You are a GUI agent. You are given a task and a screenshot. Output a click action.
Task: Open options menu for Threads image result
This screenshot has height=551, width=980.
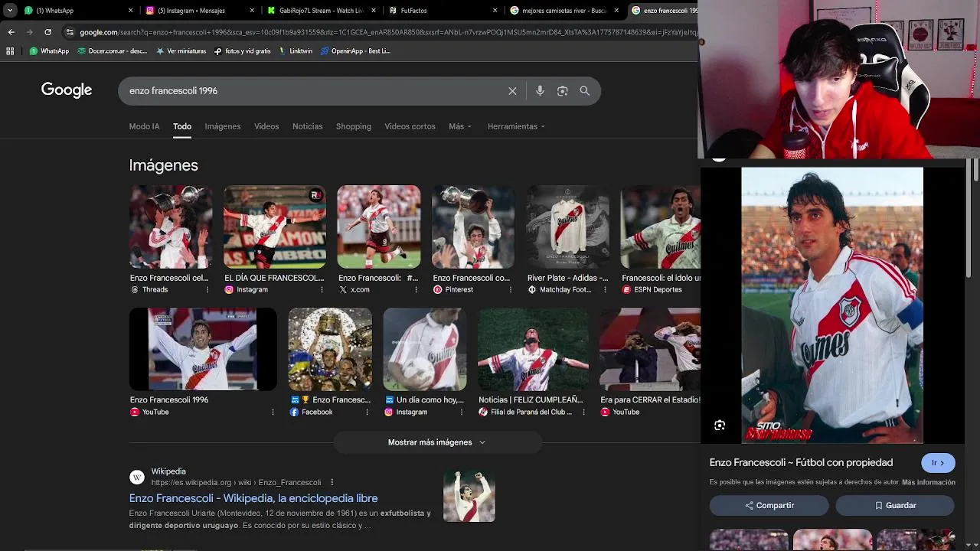[x=207, y=290]
